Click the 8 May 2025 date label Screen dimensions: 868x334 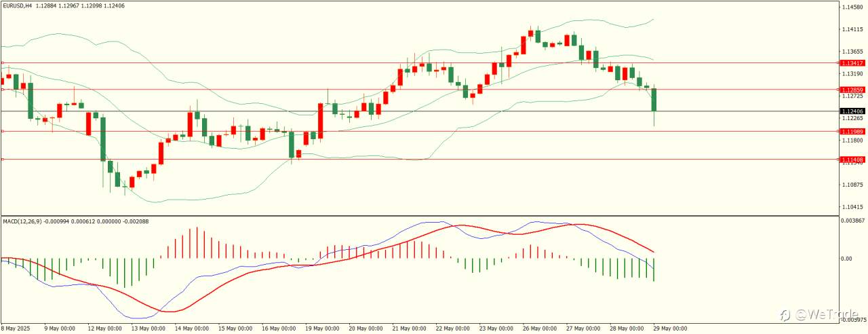(x=16, y=328)
